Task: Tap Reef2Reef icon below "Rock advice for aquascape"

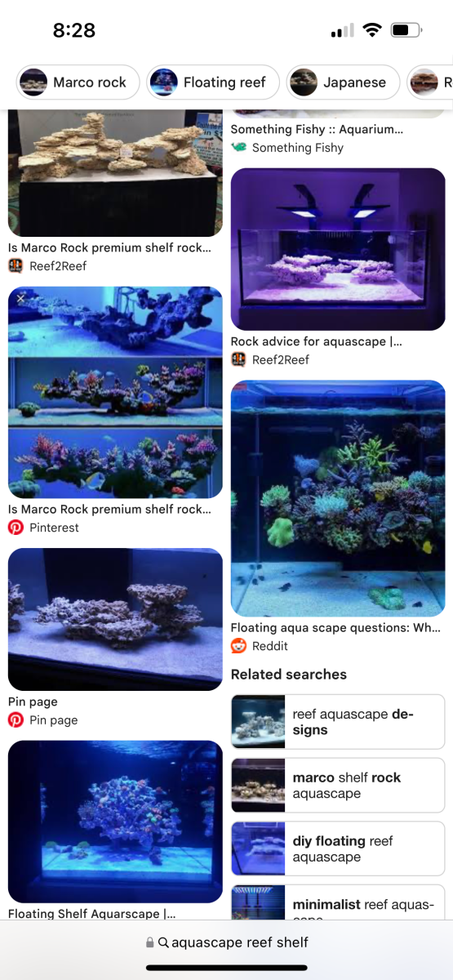Action: 238,359
